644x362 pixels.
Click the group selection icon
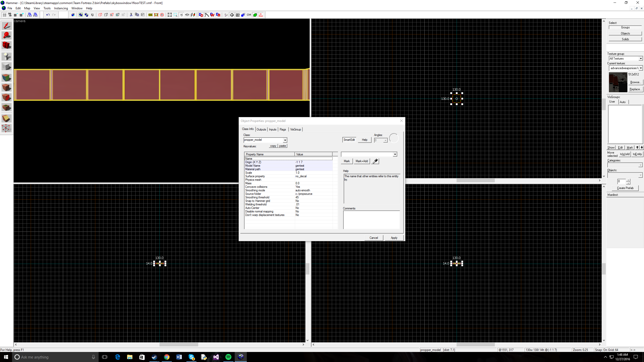pos(81,15)
